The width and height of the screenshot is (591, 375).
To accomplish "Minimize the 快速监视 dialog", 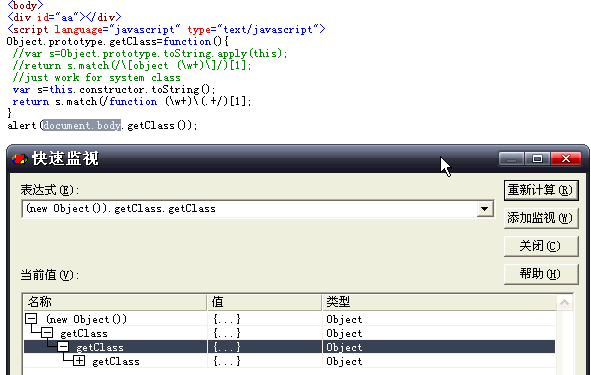I will (x=511, y=159).
